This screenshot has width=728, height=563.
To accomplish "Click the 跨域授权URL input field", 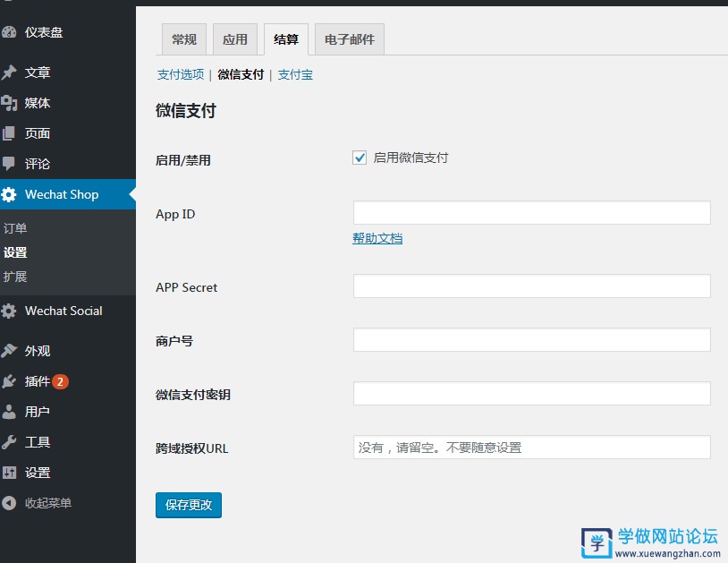I will 531,447.
